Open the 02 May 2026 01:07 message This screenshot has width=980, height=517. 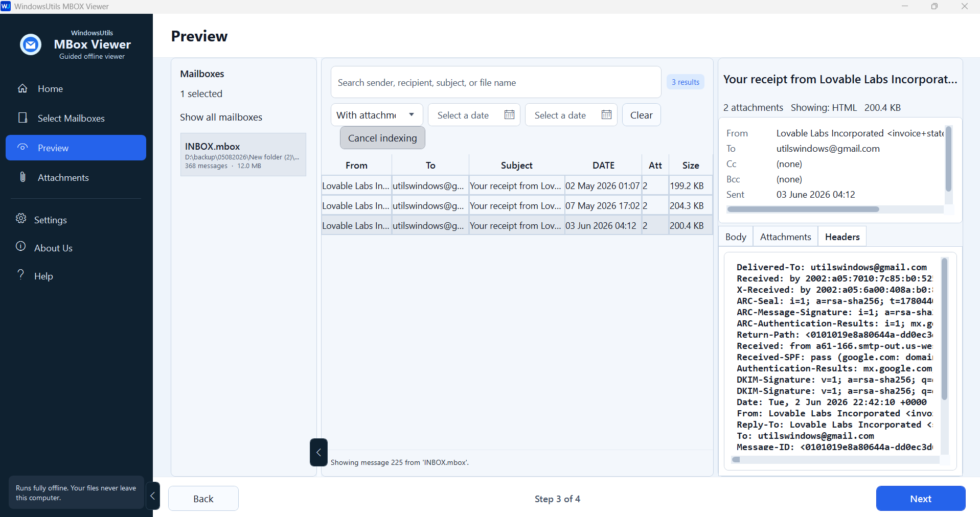click(517, 185)
